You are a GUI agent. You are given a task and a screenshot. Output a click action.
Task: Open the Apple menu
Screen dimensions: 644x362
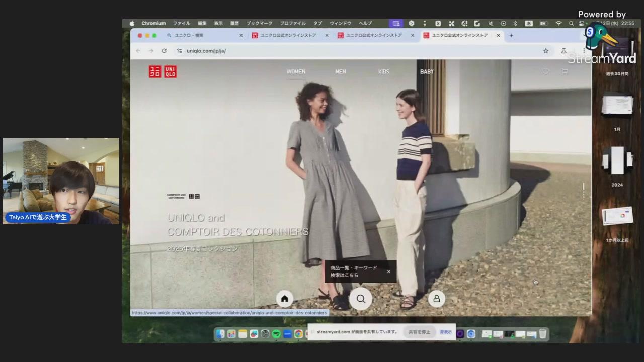pos(132,23)
